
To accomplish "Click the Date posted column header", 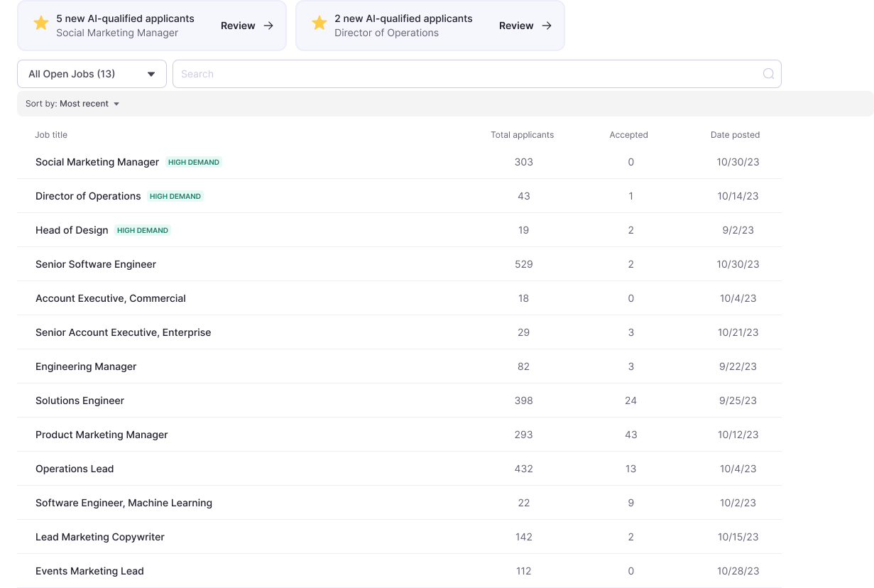I will coord(735,135).
